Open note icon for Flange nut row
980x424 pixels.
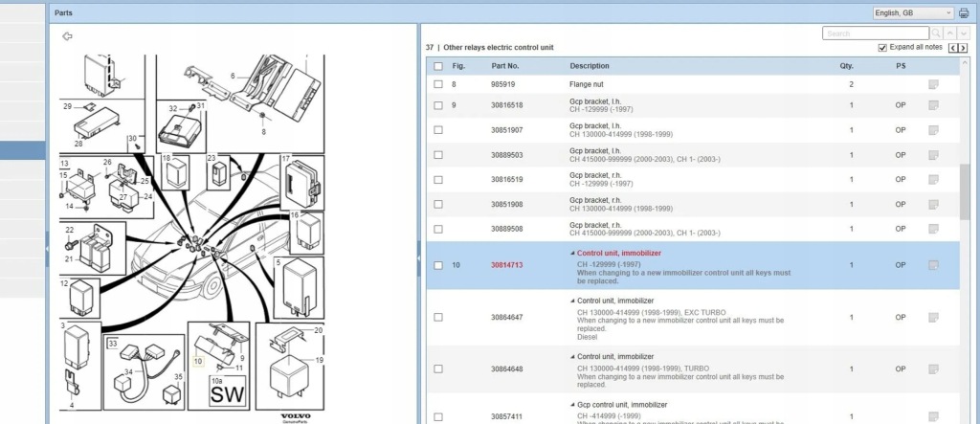point(934,84)
